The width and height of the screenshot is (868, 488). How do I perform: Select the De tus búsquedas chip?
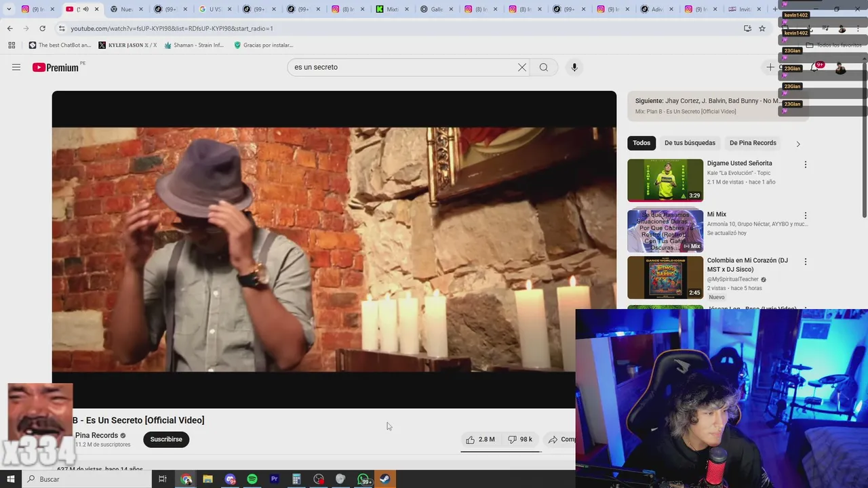[x=690, y=143]
